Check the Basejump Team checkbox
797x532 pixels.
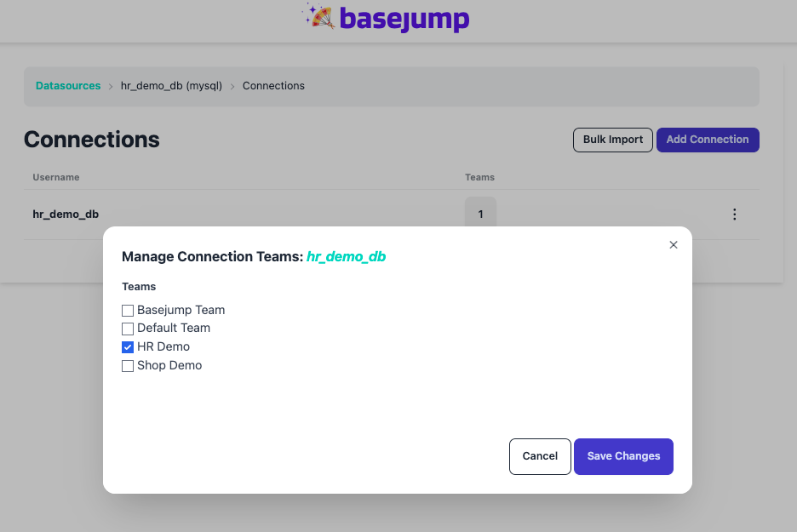click(x=128, y=311)
